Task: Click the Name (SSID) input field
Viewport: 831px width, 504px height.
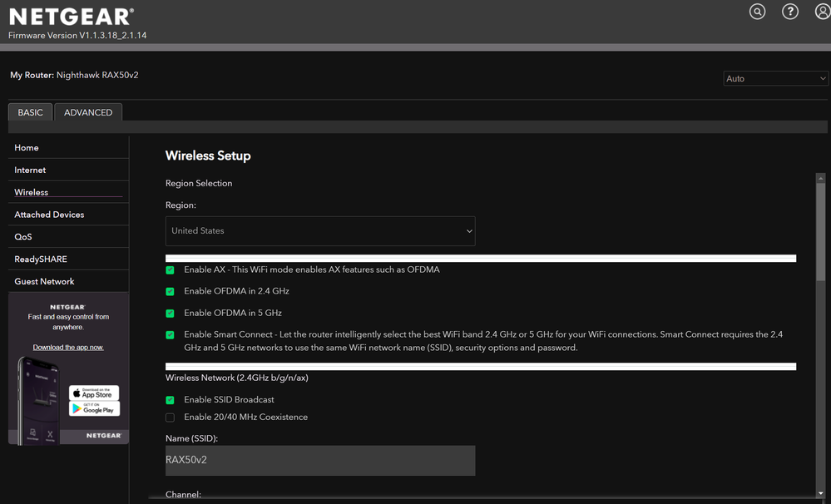Action: [320, 461]
